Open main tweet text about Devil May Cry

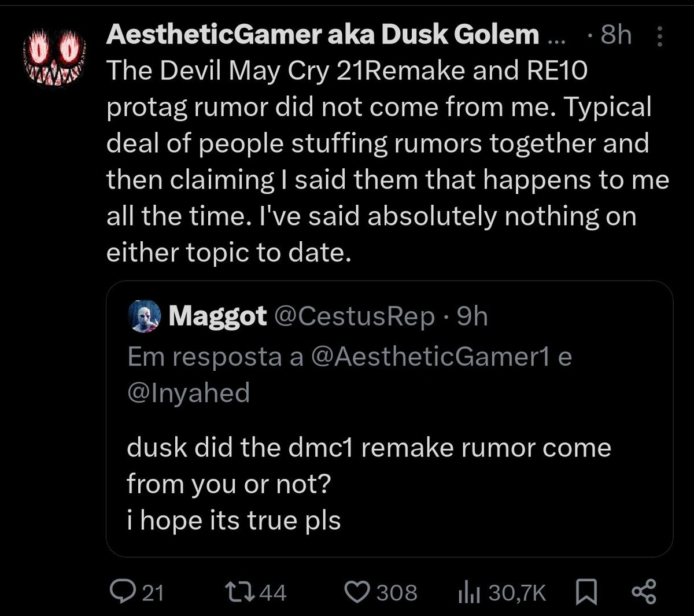click(387, 162)
